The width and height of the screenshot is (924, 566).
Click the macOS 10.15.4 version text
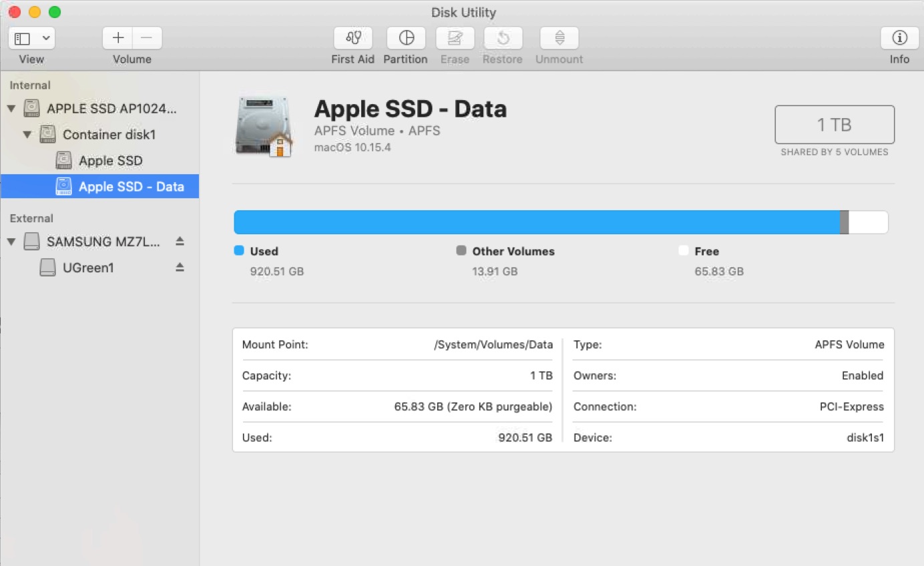pos(353,148)
